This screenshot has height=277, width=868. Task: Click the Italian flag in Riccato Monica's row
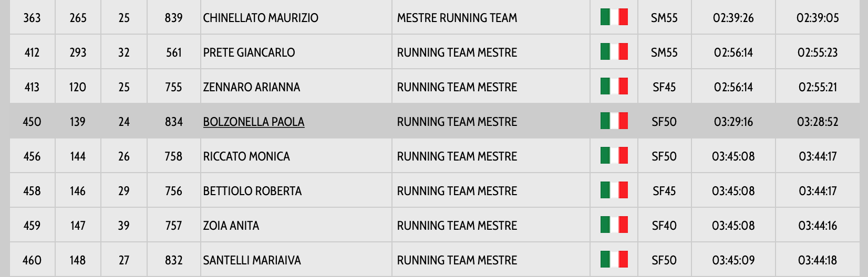tap(614, 156)
